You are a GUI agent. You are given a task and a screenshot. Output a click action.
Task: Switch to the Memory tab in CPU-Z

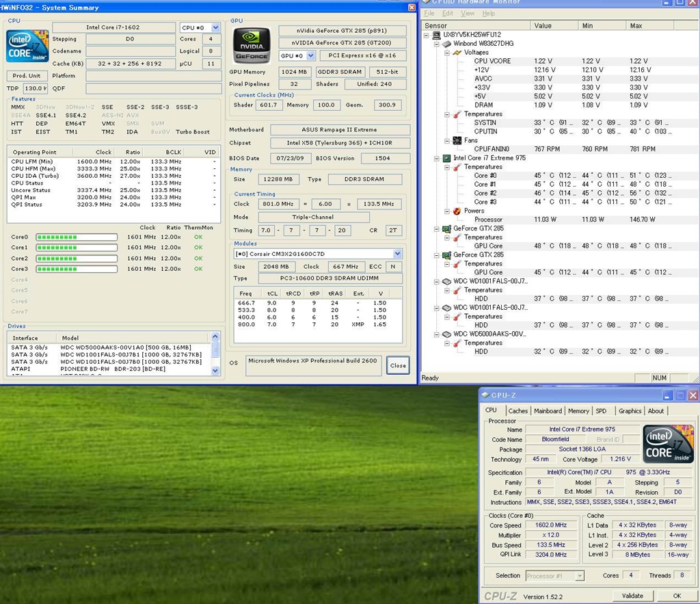click(x=578, y=411)
